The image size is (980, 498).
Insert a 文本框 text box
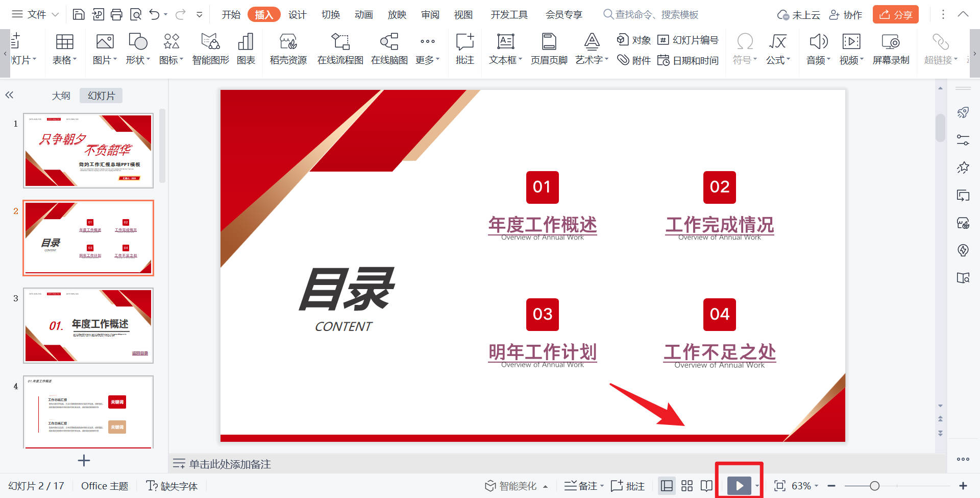(505, 50)
